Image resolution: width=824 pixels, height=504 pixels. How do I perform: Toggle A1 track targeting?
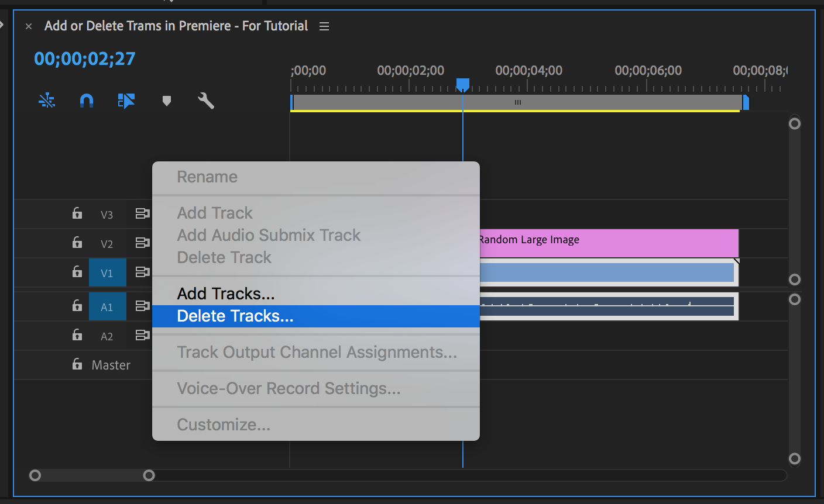107,306
